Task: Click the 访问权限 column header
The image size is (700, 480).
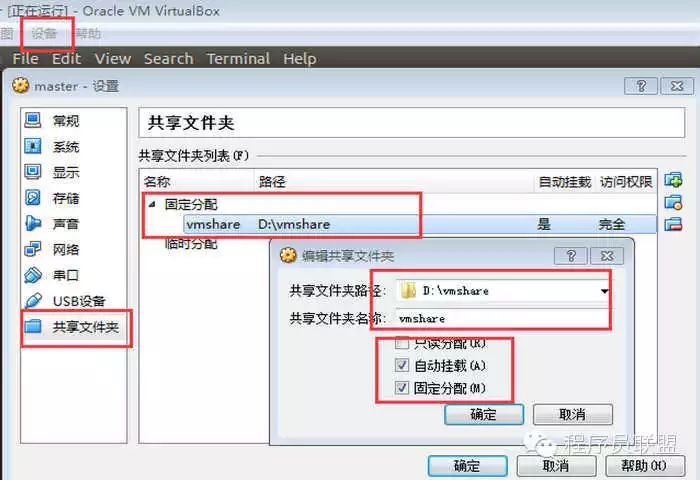Action: (x=626, y=181)
